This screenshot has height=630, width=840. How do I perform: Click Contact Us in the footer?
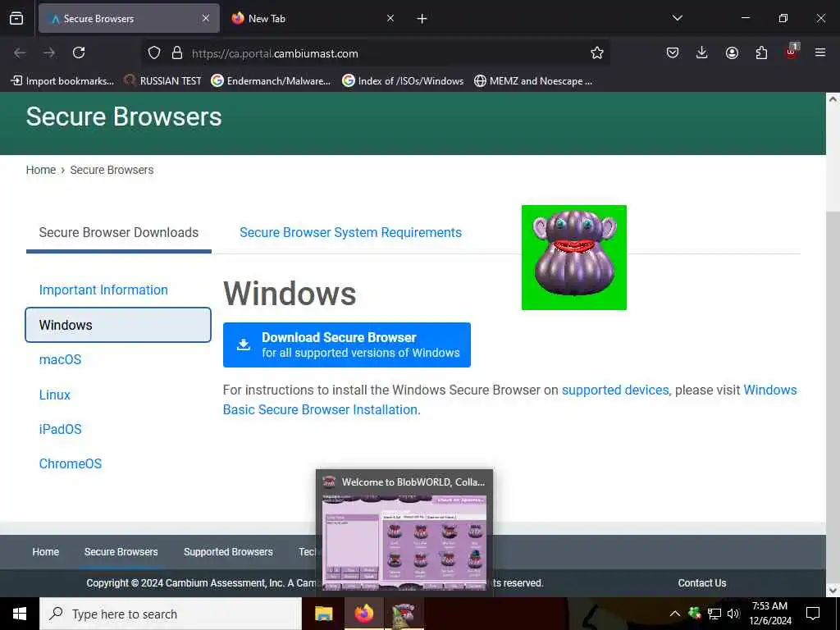[702, 583]
